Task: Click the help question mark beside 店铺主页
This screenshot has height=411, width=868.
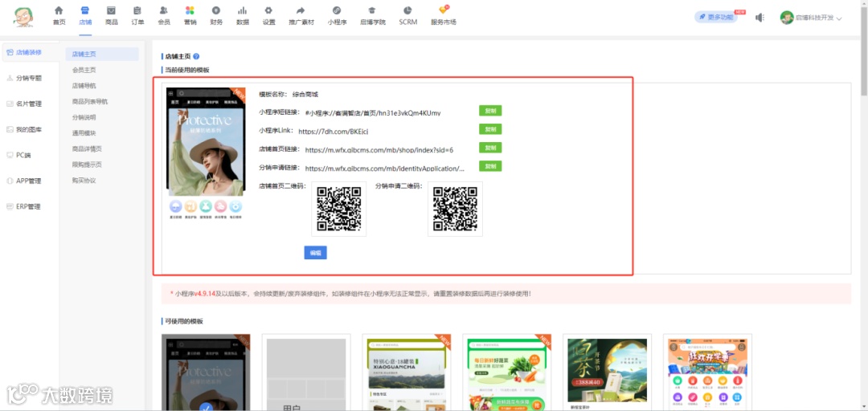Action: 196,56
